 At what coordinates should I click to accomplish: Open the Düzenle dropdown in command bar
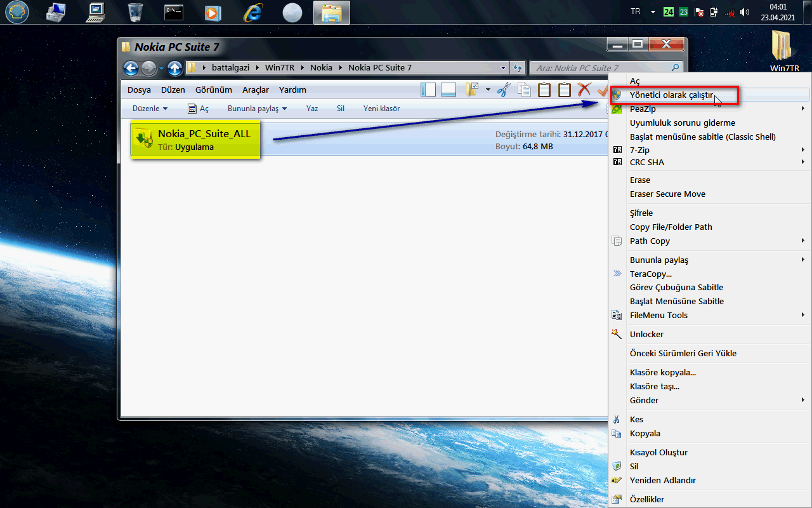pos(150,109)
